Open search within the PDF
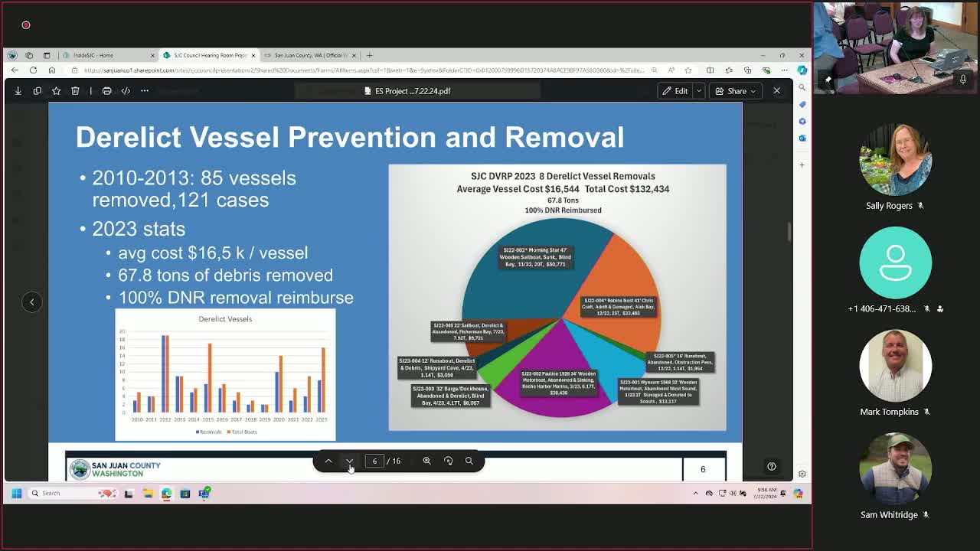Viewport: 980px width, 551px height. coord(469,461)
